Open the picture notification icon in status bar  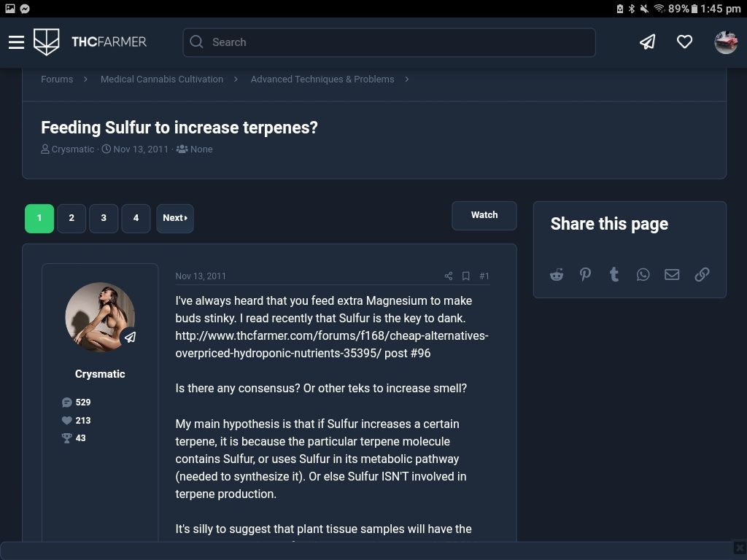coord(10,9)
